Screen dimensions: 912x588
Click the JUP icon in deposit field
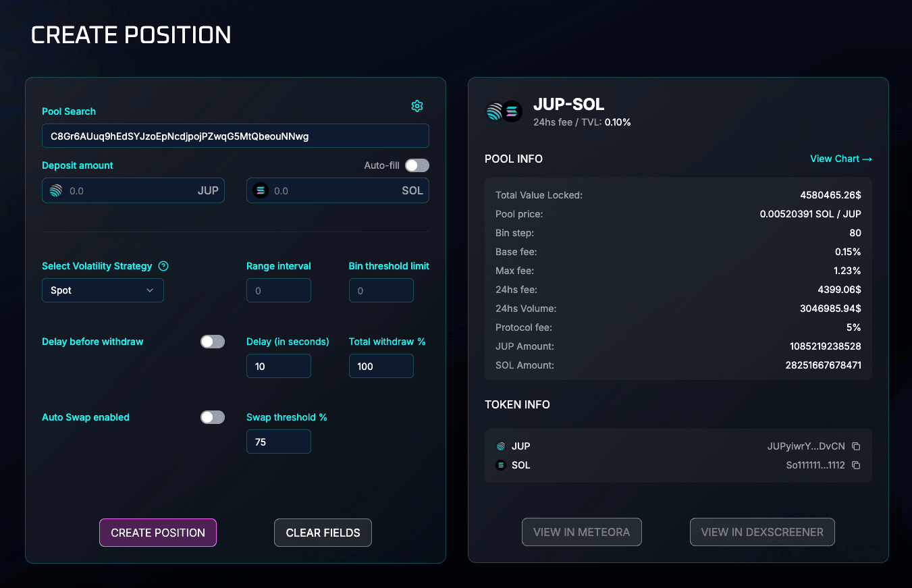coord(56,191)
